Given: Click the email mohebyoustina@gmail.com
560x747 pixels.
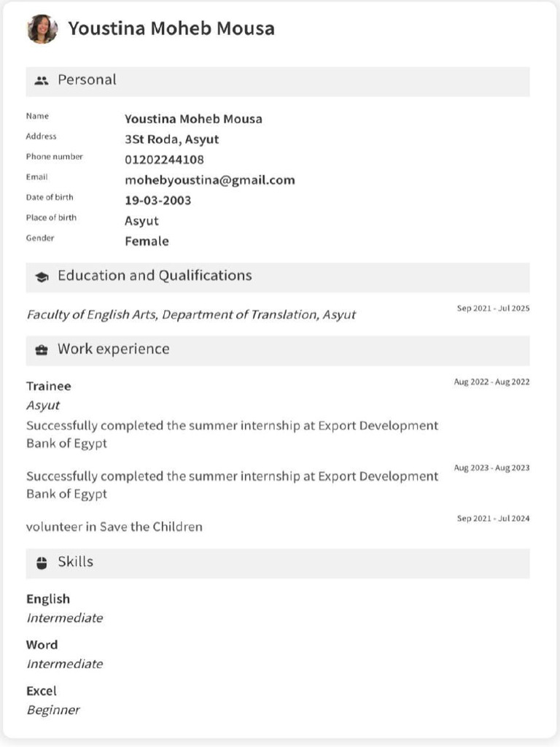Looking at the screenshot, I should [x=209, y=181].
